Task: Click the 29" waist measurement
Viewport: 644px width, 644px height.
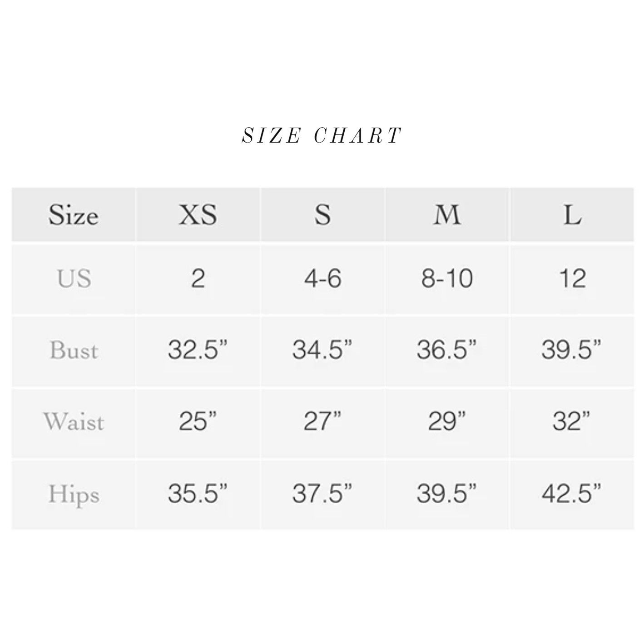Action: 447,421
